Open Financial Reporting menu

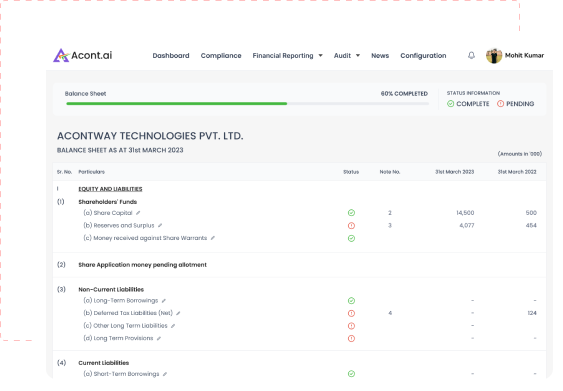(x=283, y=56)
